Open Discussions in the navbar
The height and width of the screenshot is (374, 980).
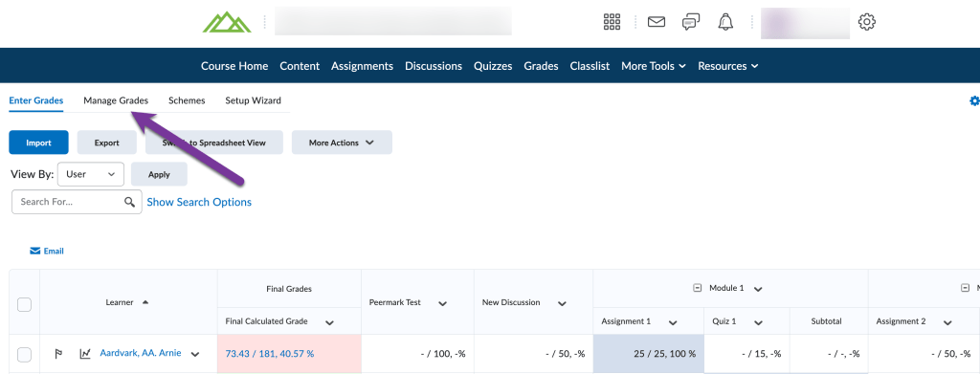pos(434,66)
